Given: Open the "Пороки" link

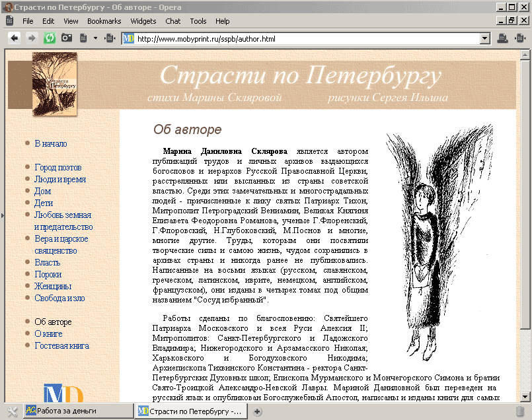Looking at the screenshot, I should coord(48,274).
